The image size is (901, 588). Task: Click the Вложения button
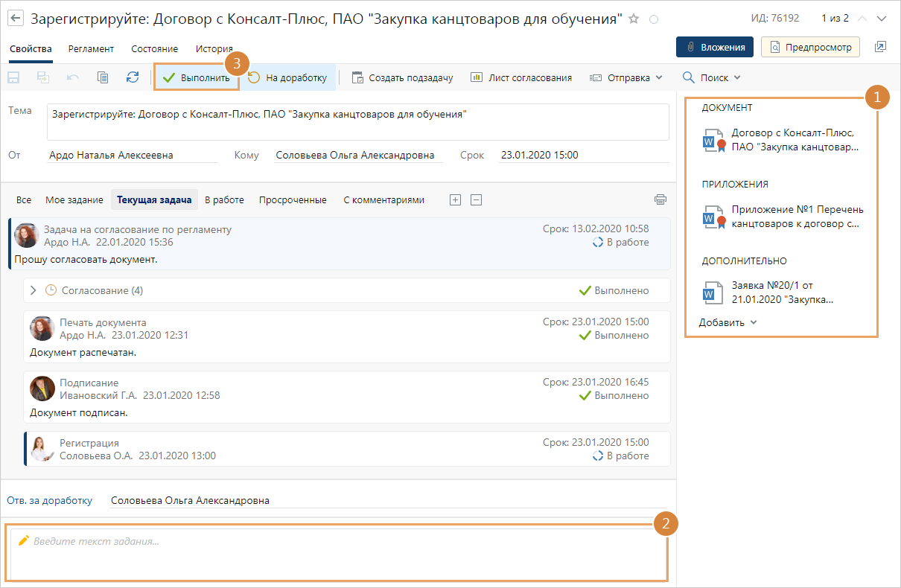714,47
